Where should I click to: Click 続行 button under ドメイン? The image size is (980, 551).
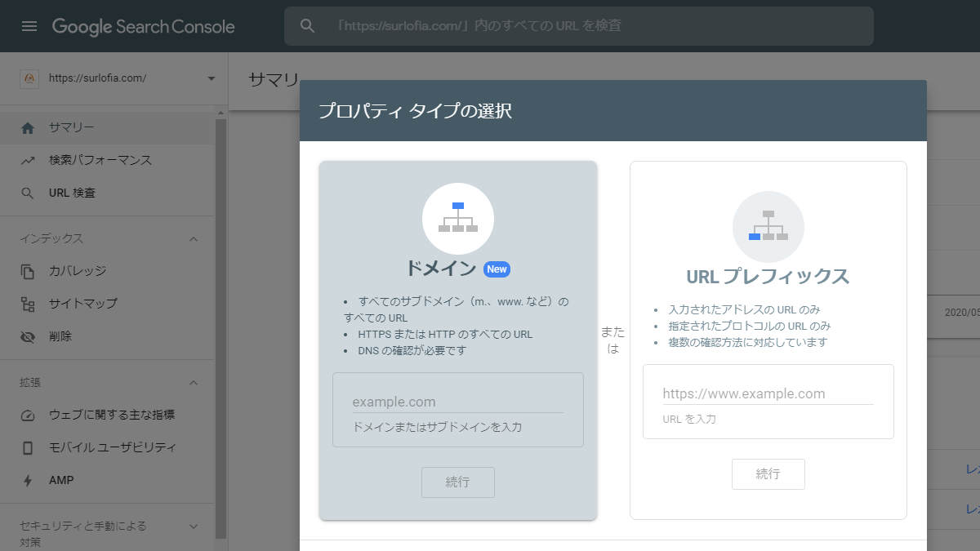coord(457,482)
